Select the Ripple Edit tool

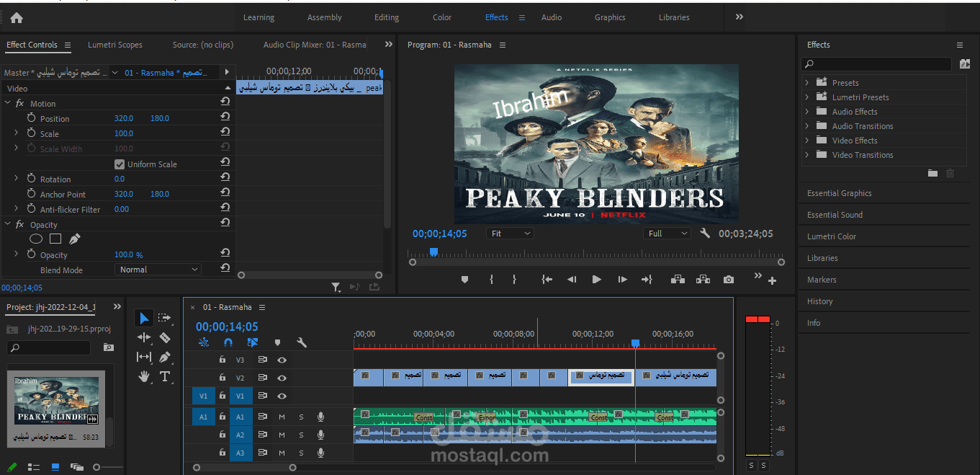pyautogui.click(x=144, y=337)
